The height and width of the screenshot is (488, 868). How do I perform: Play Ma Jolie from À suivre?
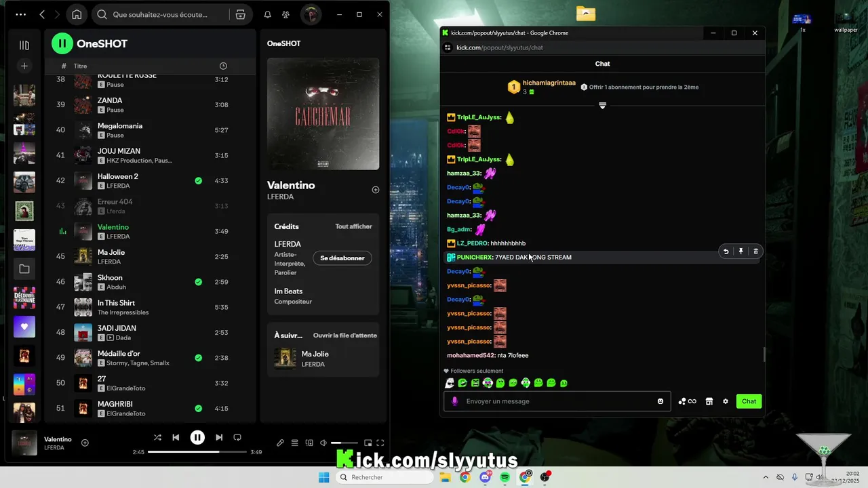pyautogui.click(x=323, y=359)
